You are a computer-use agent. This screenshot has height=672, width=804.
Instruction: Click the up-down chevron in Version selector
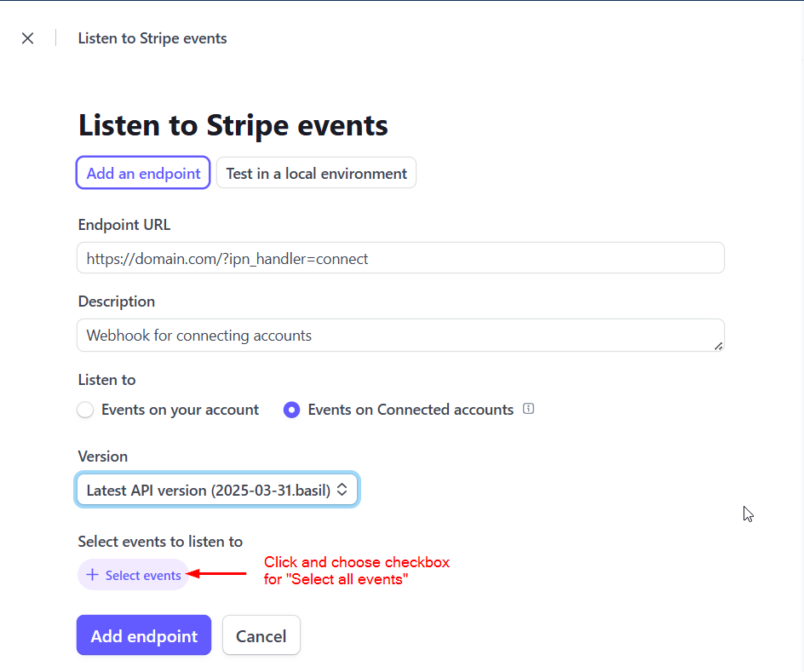[342, 490]
